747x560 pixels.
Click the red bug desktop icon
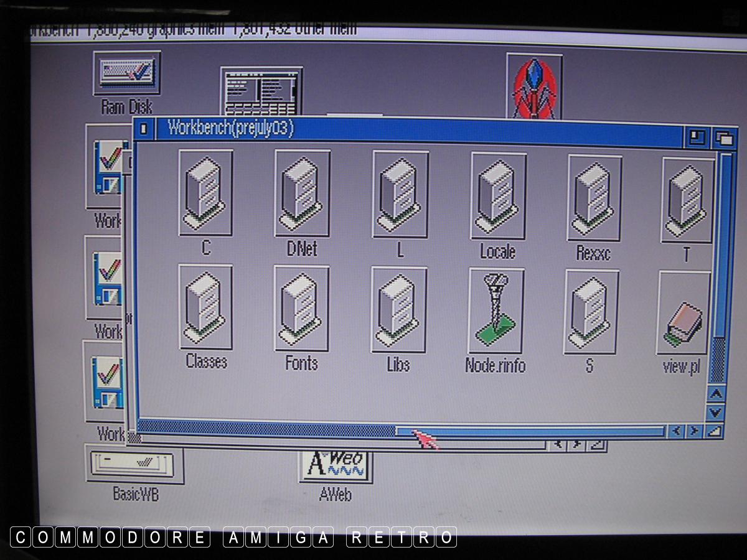[534, 86]
